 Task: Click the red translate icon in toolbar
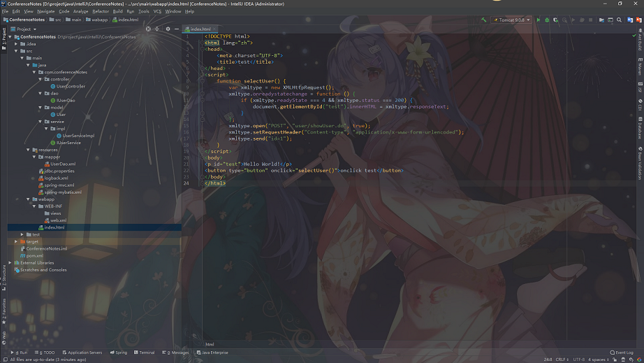click(638, 20)
